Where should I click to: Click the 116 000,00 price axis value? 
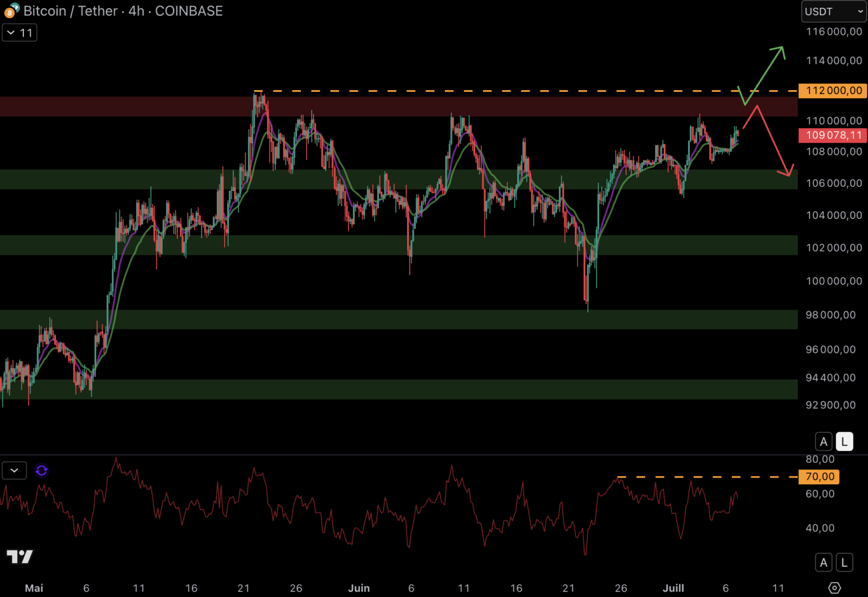[x=834, y=32]
